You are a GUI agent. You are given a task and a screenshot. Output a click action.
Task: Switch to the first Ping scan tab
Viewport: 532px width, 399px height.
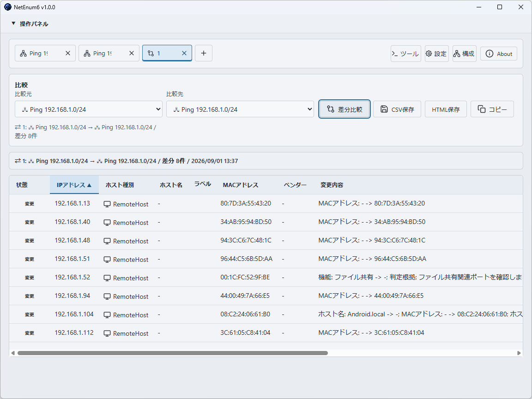pos(38,53)
